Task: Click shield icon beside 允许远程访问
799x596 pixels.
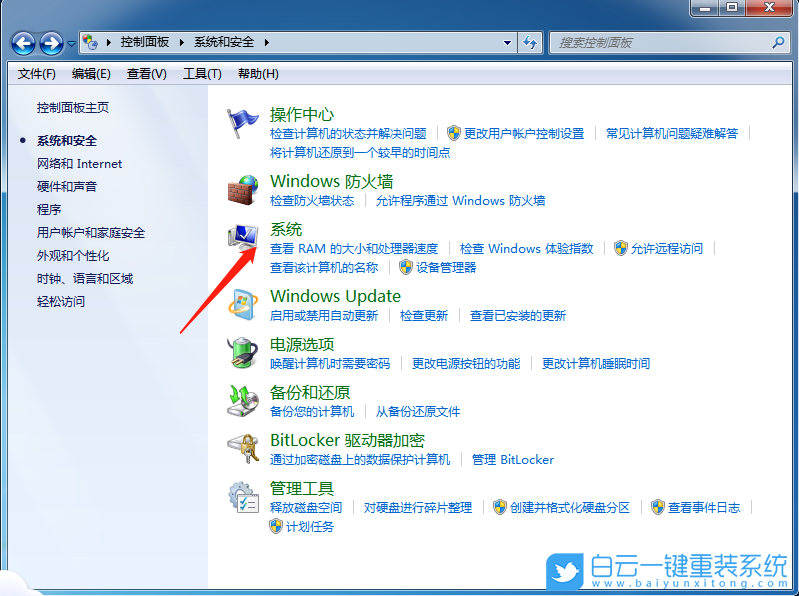Action: click(621, 249)
